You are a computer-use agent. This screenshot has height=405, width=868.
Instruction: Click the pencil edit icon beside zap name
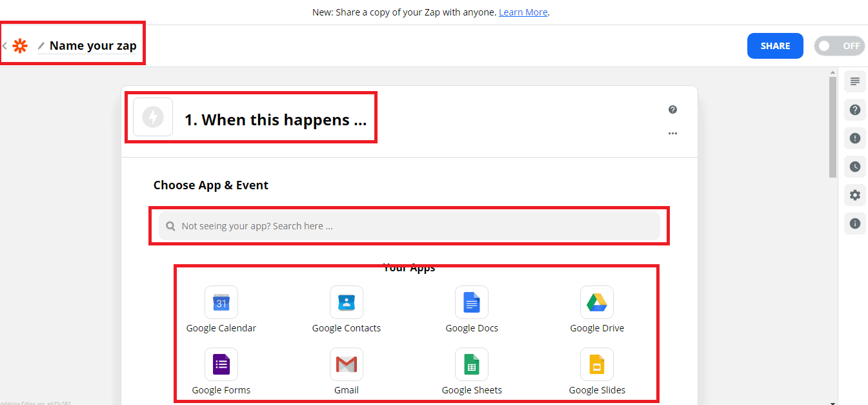[x=41, y=46]
